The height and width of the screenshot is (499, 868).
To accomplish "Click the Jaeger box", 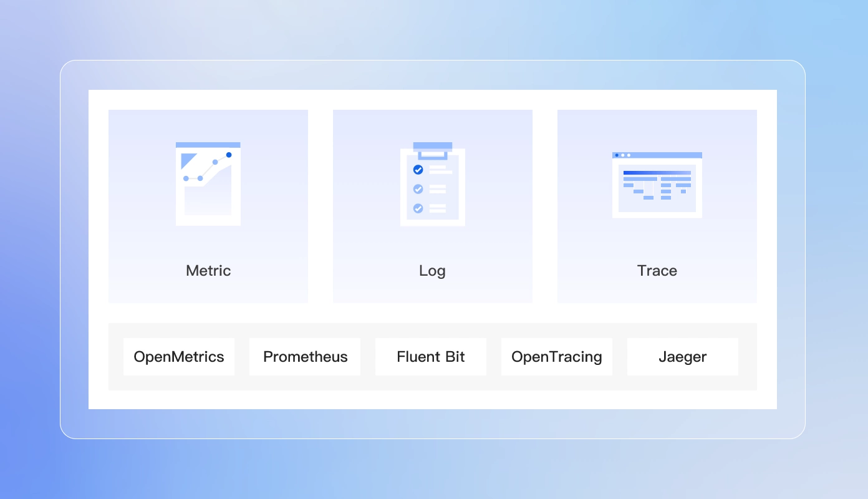I will coord(683,357).
